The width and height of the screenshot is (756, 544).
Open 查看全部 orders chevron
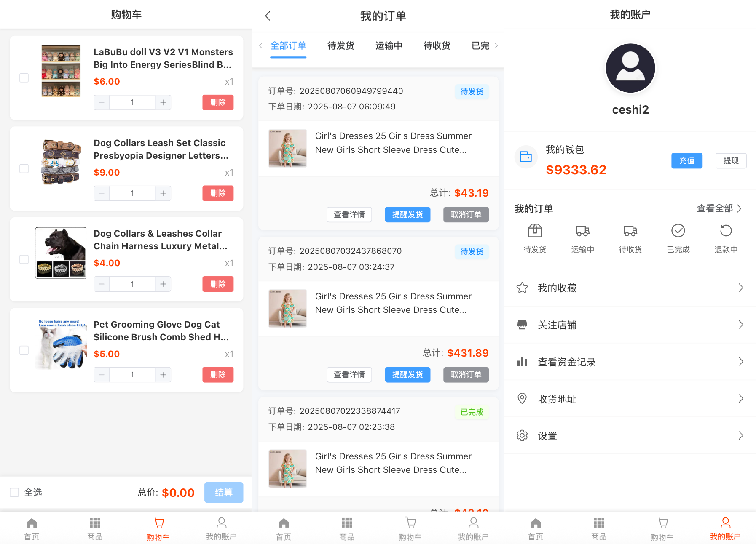pos(738,208)
